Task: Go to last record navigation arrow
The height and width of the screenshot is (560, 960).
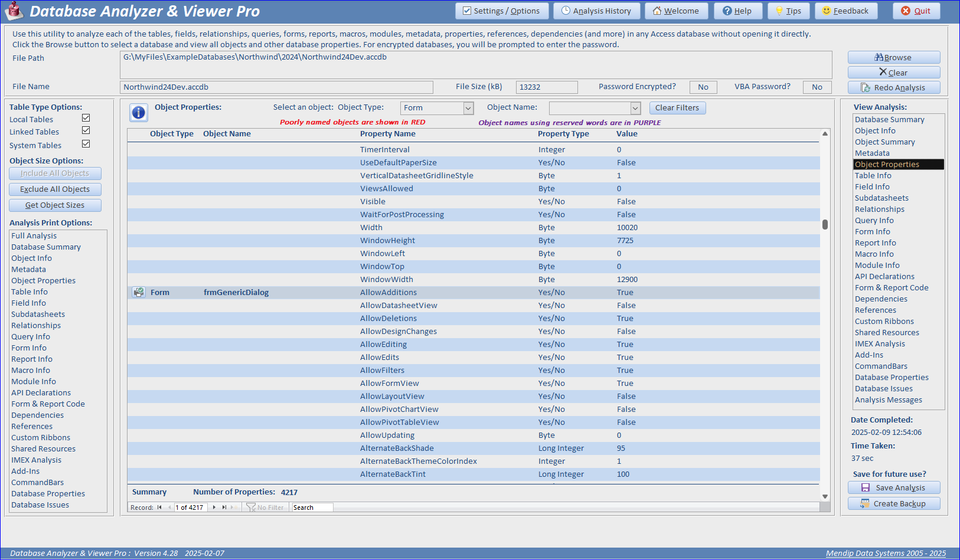Action: [224, 507]
